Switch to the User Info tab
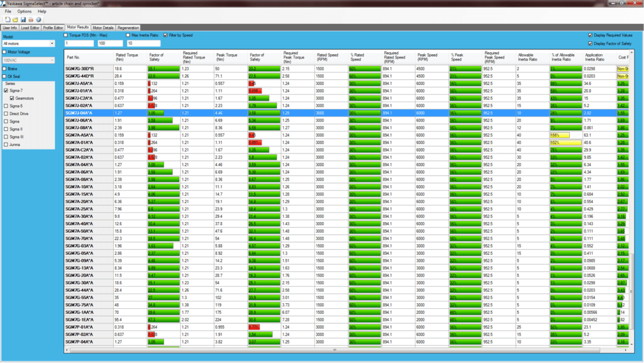This screenshot has width=644, height=363. click(x=10, y=28)
